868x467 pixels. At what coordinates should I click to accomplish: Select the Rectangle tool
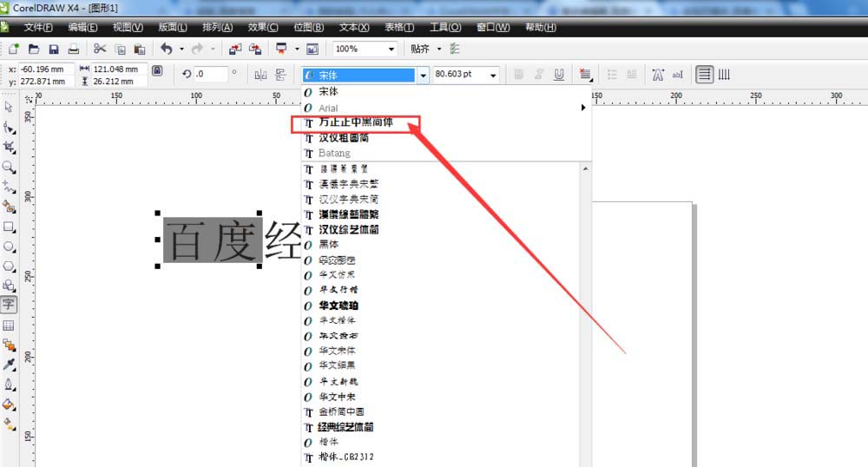click(x=9, y=227)
